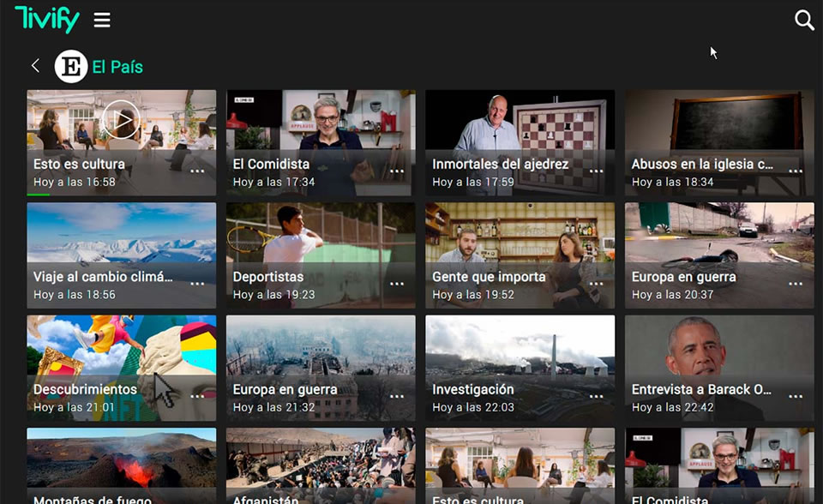
Task: Open Europa en guerra at 21:32
Action: [x=320, y=360]
